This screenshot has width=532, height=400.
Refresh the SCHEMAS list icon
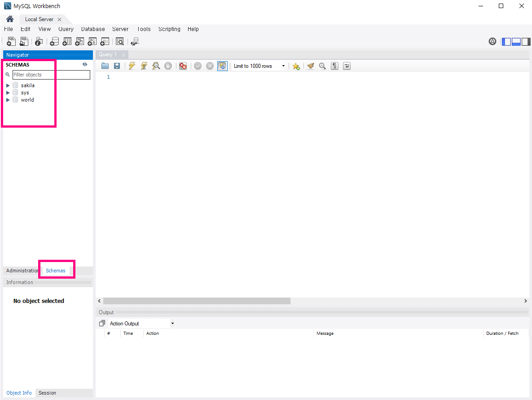85,64
